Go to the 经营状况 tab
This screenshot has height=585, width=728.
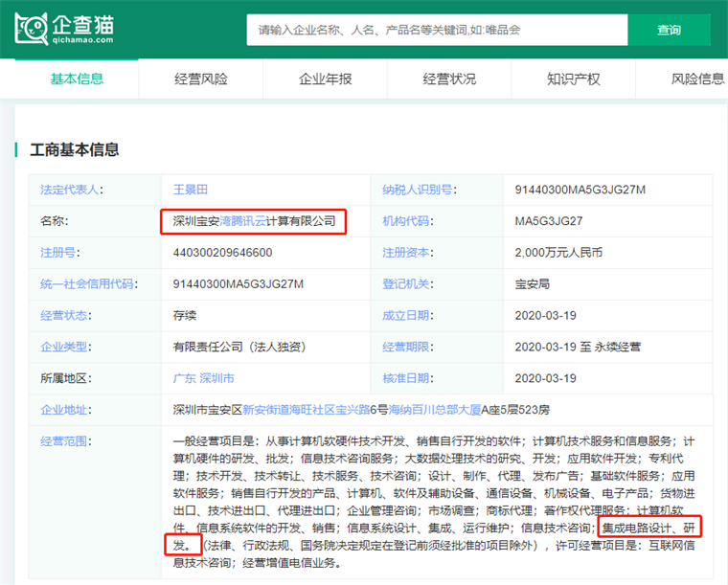pyautogui.click(x=449, y=79)
